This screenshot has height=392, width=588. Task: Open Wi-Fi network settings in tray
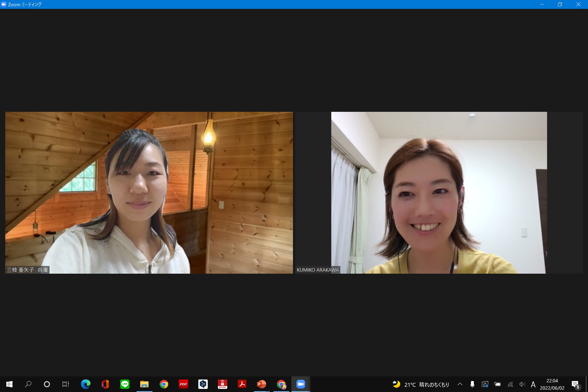pyautogui.click(x=510, y=384)
